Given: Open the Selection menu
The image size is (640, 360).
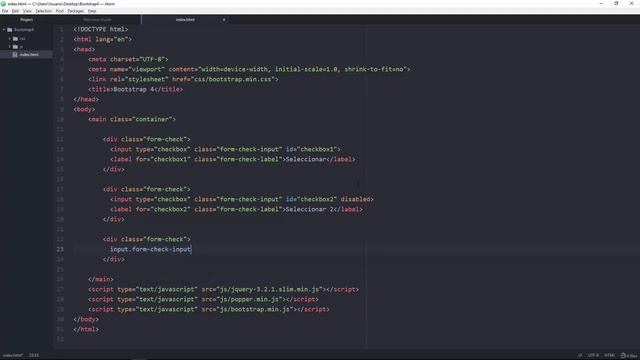Looking at the screenshot, I should 44,11.
